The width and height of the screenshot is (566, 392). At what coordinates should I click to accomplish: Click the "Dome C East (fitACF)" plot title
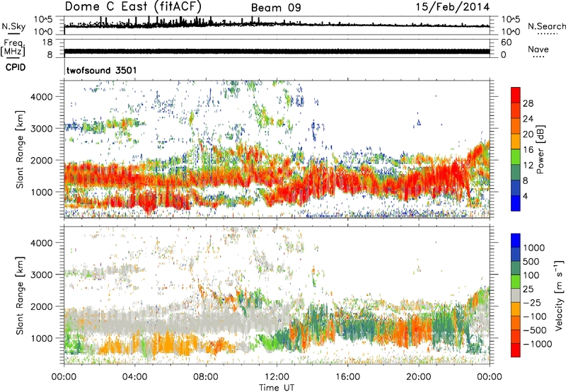coord(133,6)
